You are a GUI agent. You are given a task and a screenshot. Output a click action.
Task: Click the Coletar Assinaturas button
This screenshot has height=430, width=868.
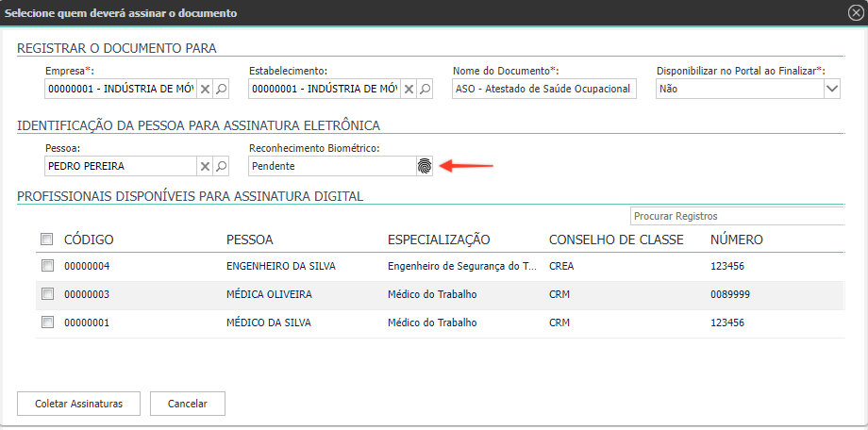[78, 404]
